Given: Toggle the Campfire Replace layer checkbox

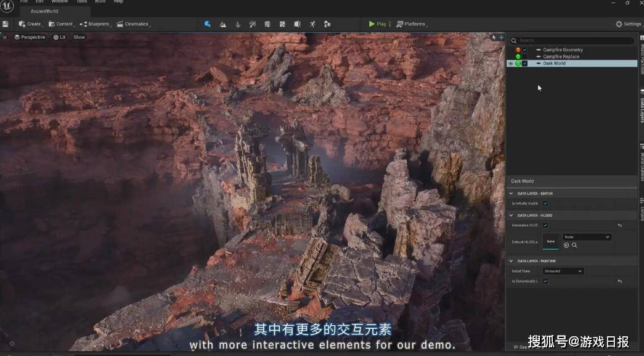Looking at the screenshot, I should [525, 57].
